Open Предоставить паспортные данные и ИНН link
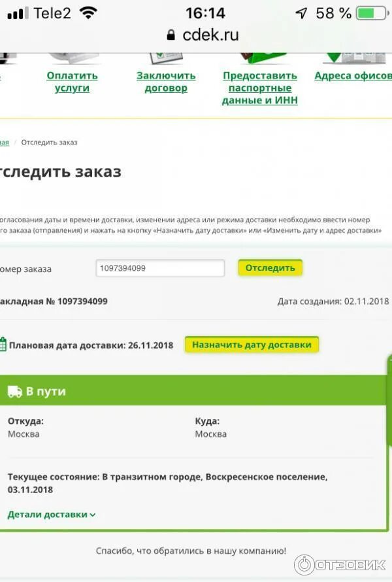The image size is (392, 582). click(259, 88)
